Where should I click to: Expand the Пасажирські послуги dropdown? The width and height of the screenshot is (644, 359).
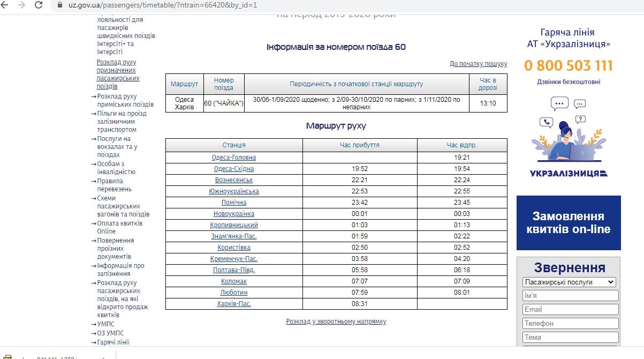tap(569, 282)
